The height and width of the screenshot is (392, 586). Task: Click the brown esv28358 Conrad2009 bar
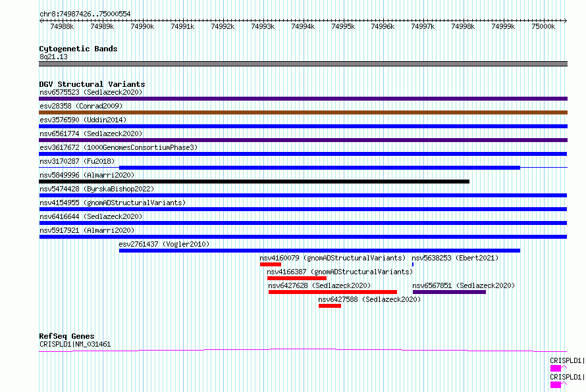303,112
